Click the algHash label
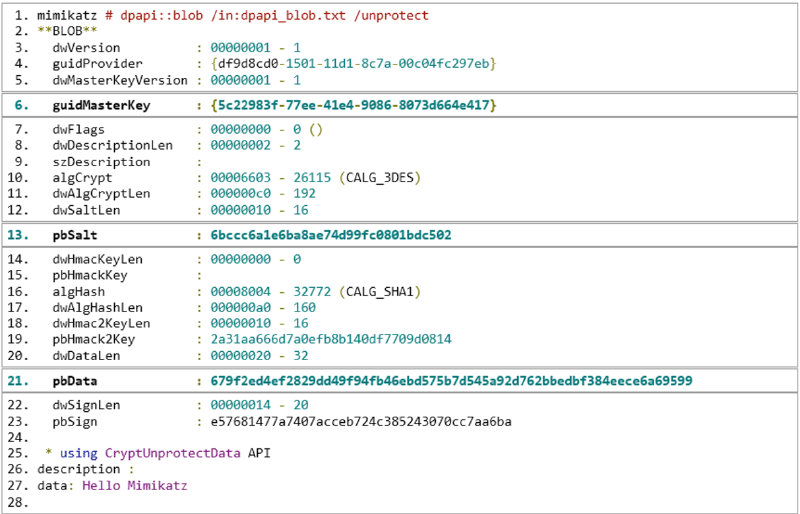This screenshot has width=800, height=514. [79, 292]
